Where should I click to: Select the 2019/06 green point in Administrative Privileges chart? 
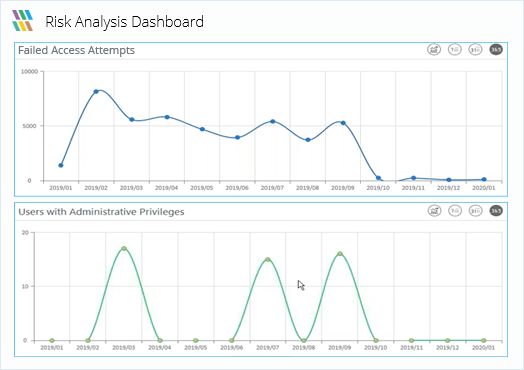232,341
